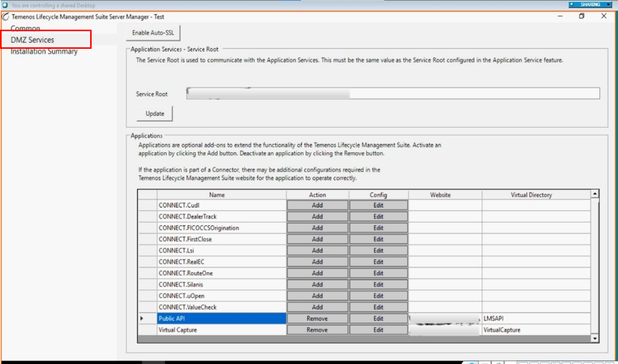Select the CONNECT.Silanis name cell

click(222, 284)
